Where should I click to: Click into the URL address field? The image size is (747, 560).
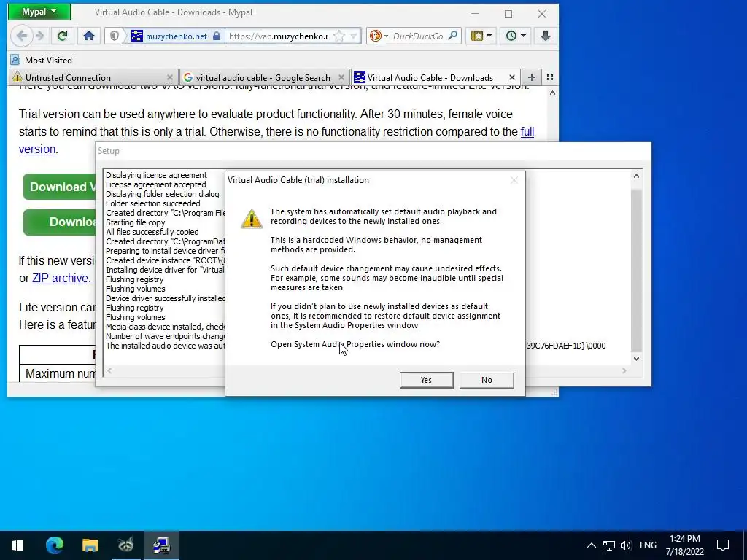pos(278,36)
